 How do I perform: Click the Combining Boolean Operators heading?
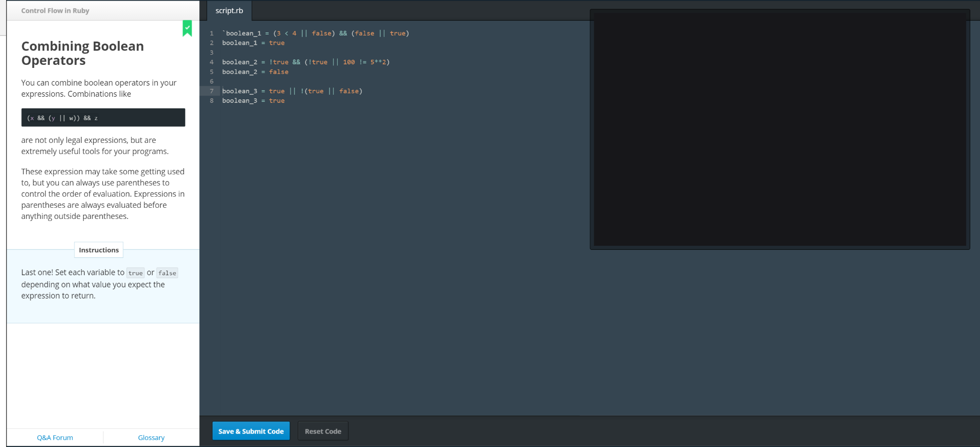click(83, 53)
